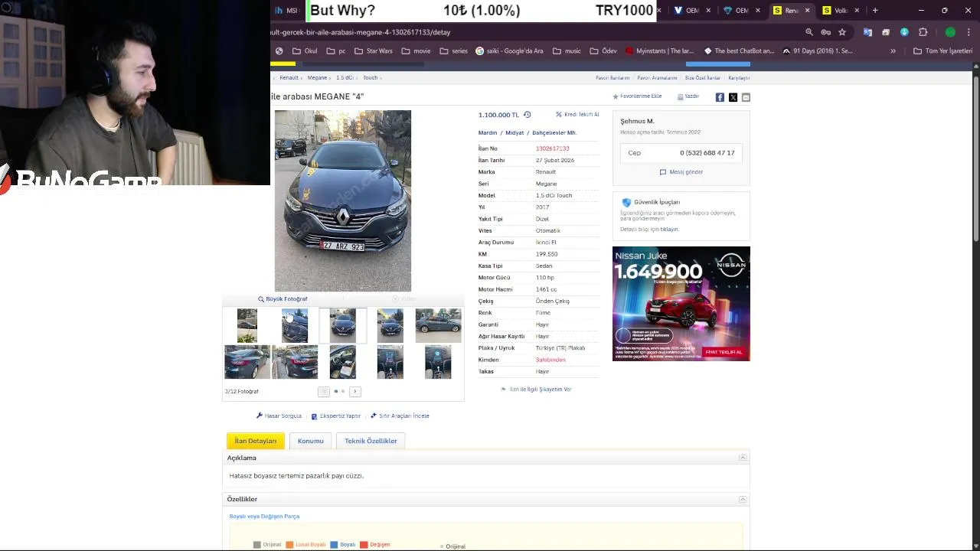The width and height of the screenshot is (980, 551).
Task: Open the Myinstants bookmark
Action: coord(659,51)
